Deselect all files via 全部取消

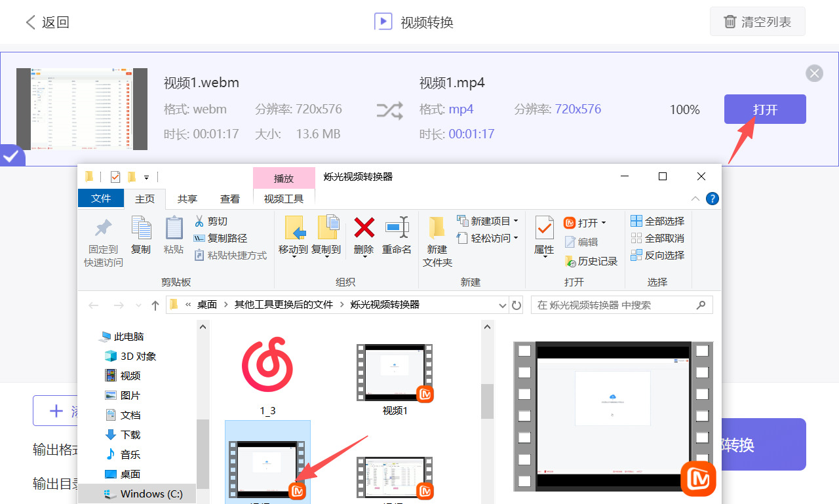pyautogui.click(x=657, y=238)
